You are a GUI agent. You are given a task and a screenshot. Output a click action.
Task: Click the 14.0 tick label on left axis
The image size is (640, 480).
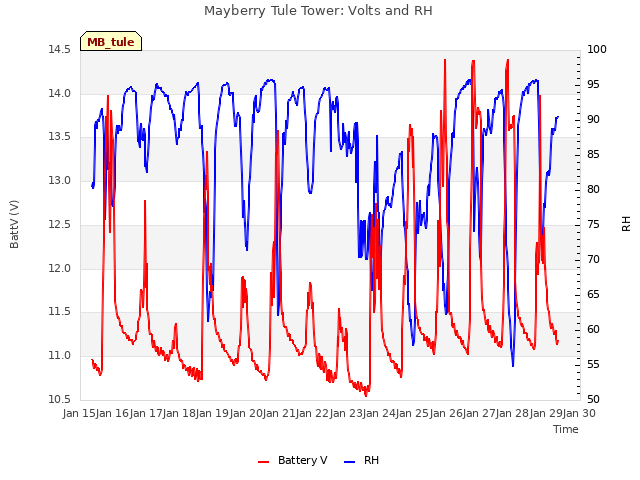[59, 93]
